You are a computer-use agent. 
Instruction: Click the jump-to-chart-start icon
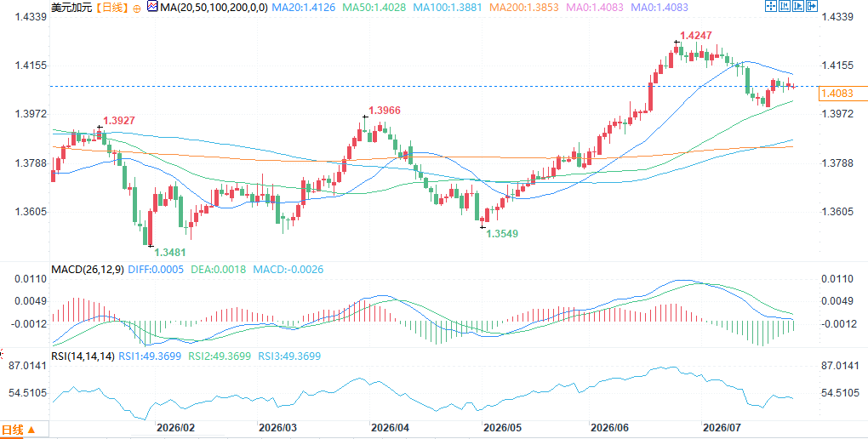click(785, 6)
